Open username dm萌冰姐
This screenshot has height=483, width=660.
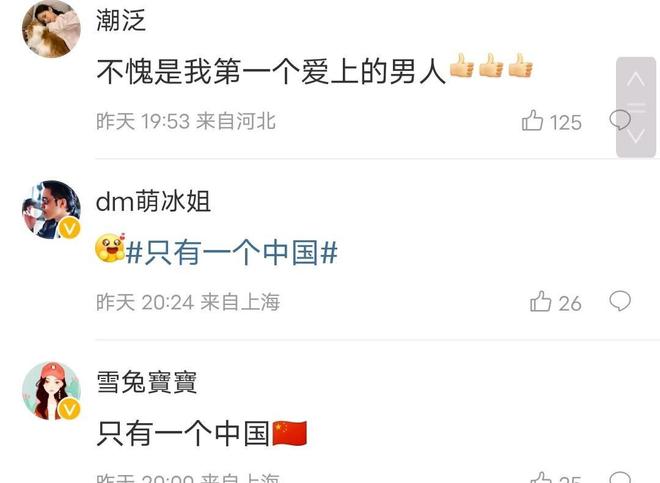pyautogui.click(x=153, y=201)
